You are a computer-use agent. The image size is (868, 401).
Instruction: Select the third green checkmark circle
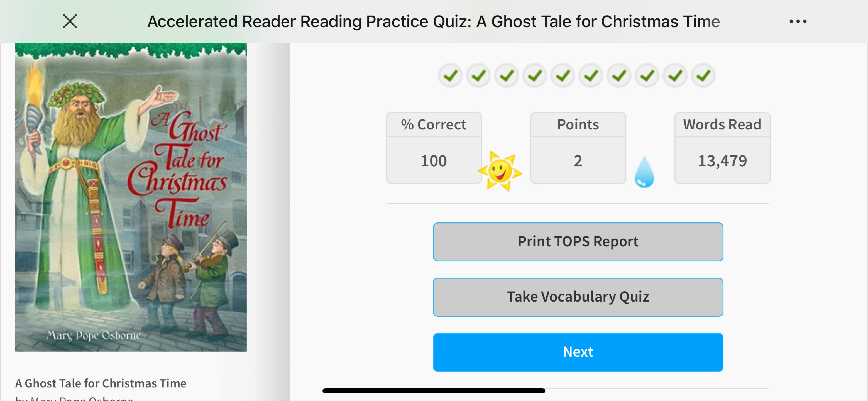point(507,75)
